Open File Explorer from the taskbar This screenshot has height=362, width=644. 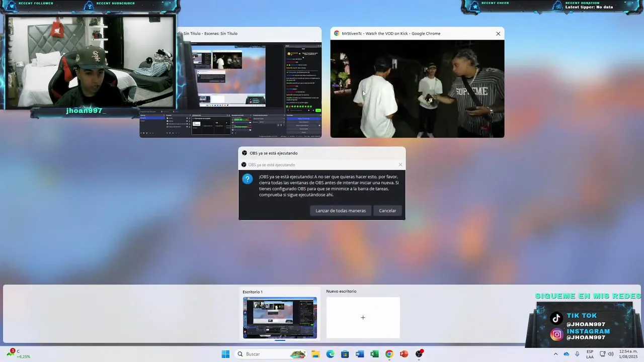(x=315, y=354)
